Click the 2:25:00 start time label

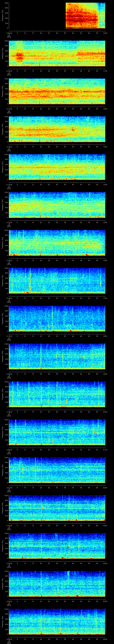(9, 639)
